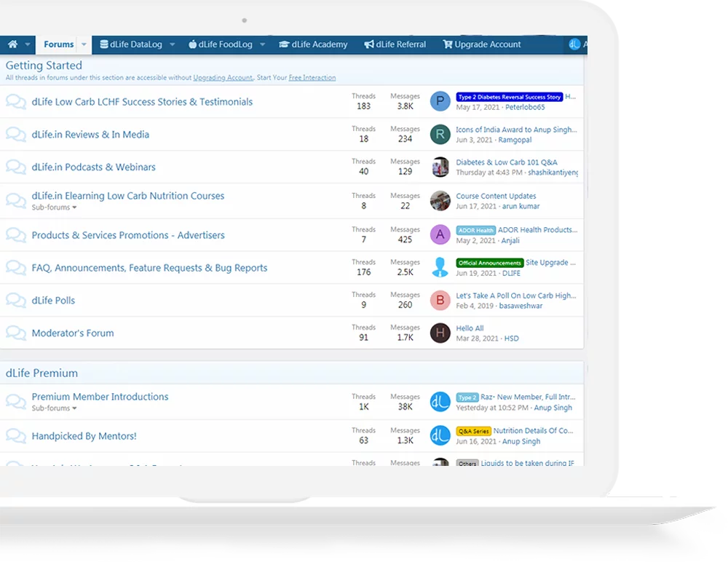
Task: Click chat icon beside Reviews & In Media
Action: 16,134
